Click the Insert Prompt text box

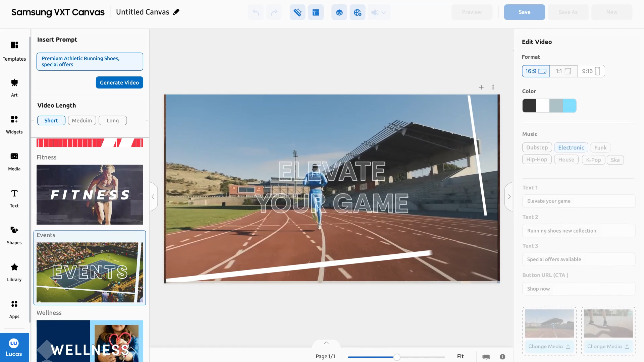pos(90,62)
